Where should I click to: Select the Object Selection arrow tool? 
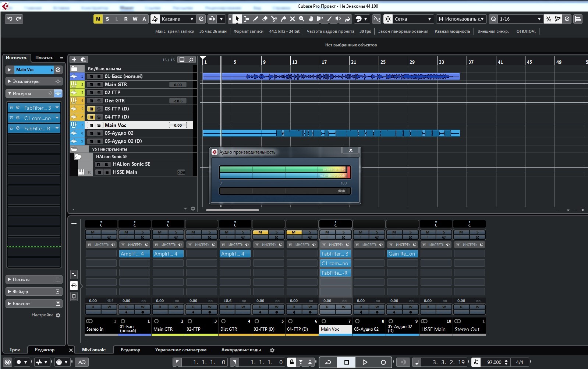237,19
